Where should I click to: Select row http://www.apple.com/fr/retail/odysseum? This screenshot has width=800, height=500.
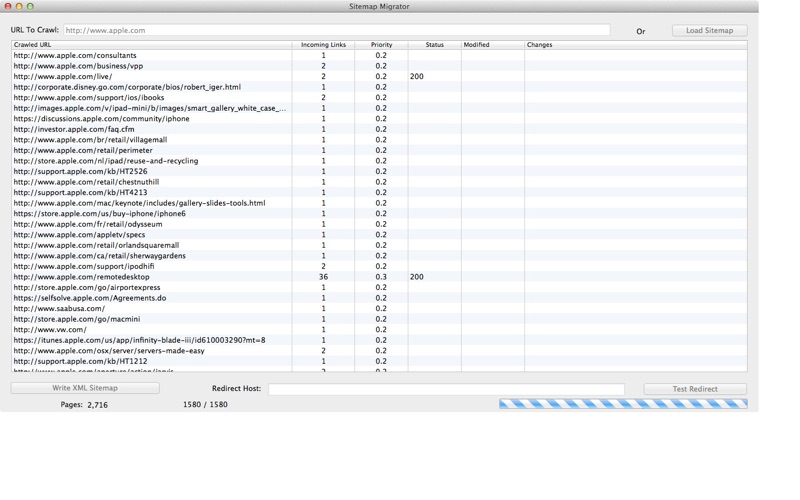click(379, 224)
